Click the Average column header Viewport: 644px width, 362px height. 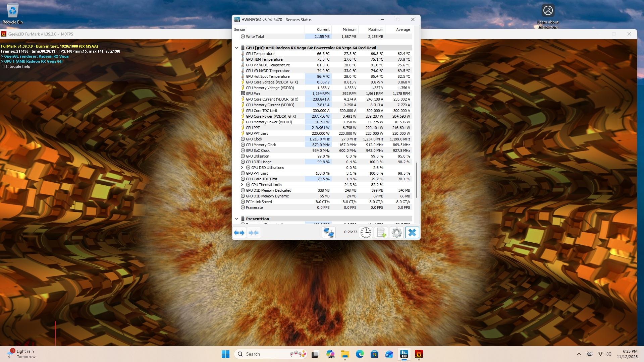(x=399, y=29)
